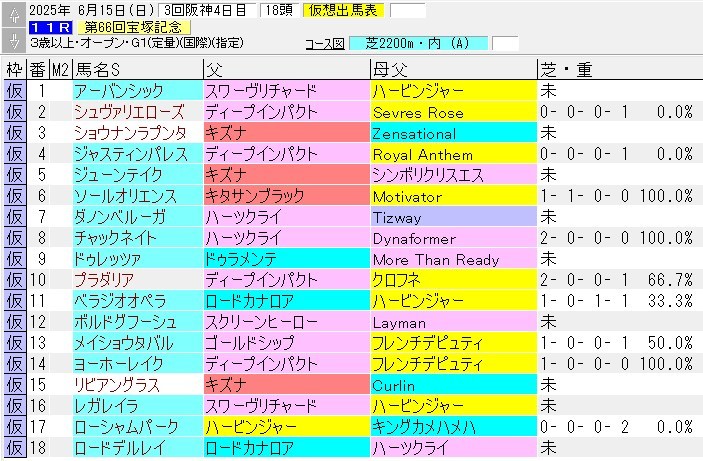Click damsire シンボリクリスエス
This screenshot has width=703, height=461.
(454, 175)
